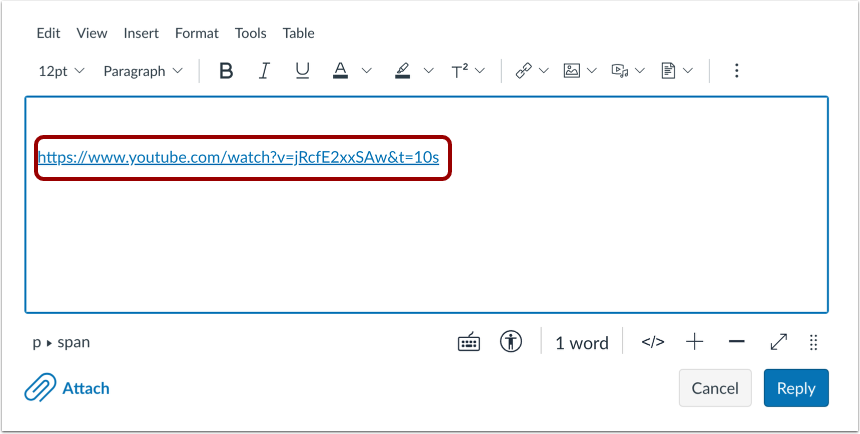Switch to HTML editor view
Image resolution: width=860 pixels, height=434 pixels.
tap(653, 342)
